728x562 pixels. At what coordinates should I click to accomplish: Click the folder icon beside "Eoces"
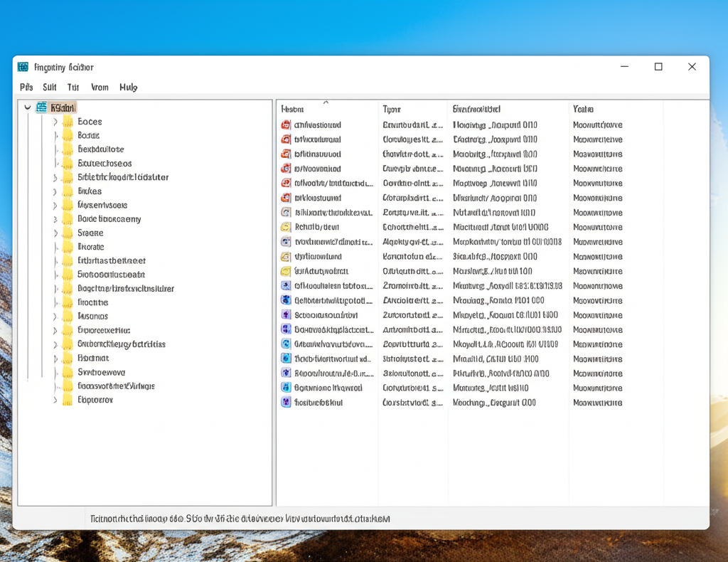68,122
